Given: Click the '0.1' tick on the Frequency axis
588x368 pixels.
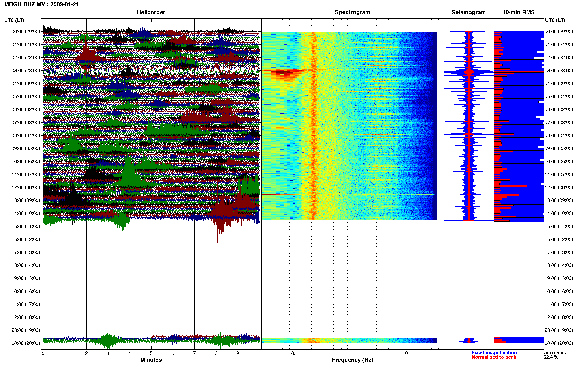Looking at the screenshot, I should pos(295,353).
